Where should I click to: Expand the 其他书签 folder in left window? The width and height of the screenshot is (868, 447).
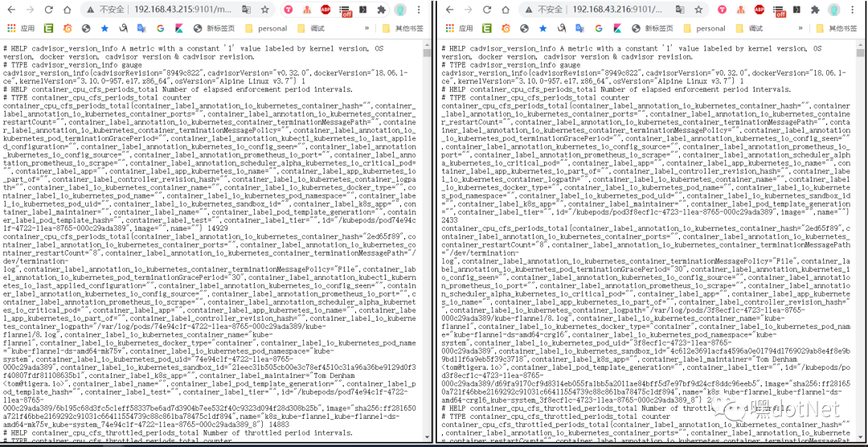pos(401,28)
